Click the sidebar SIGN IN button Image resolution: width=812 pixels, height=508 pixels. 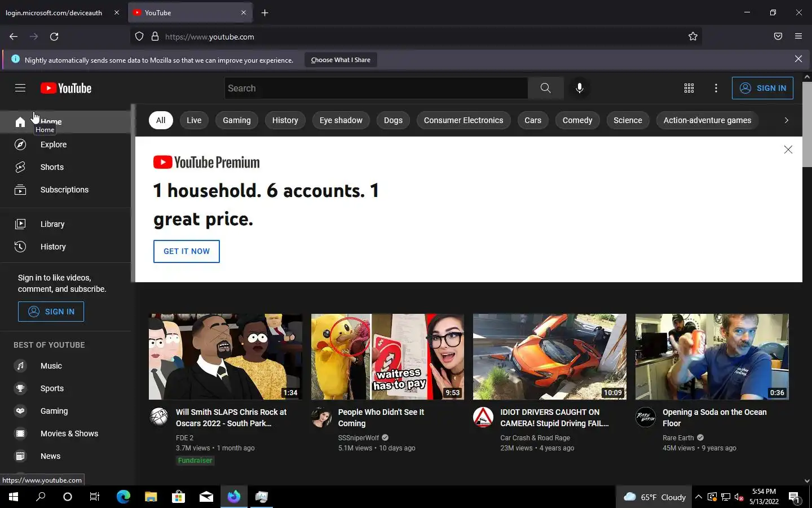tap(51, 312)
